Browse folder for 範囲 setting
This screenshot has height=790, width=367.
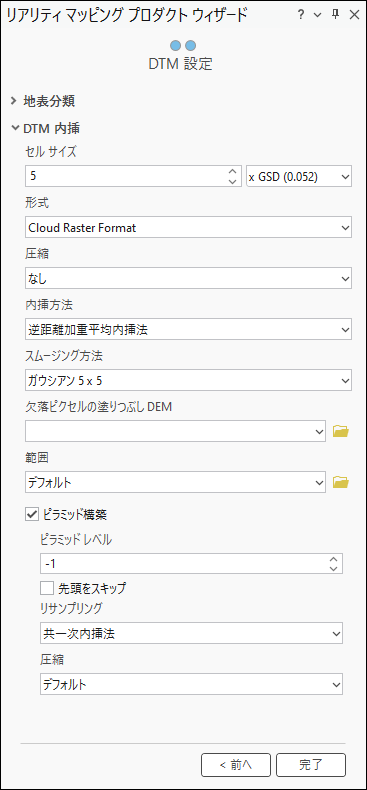[341, 482]
